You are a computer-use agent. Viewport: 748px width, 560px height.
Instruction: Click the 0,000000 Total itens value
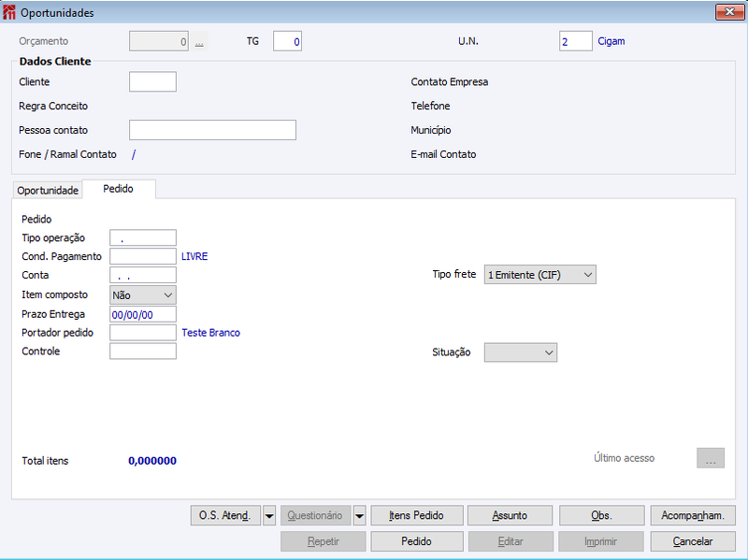(x=152, y=461)
